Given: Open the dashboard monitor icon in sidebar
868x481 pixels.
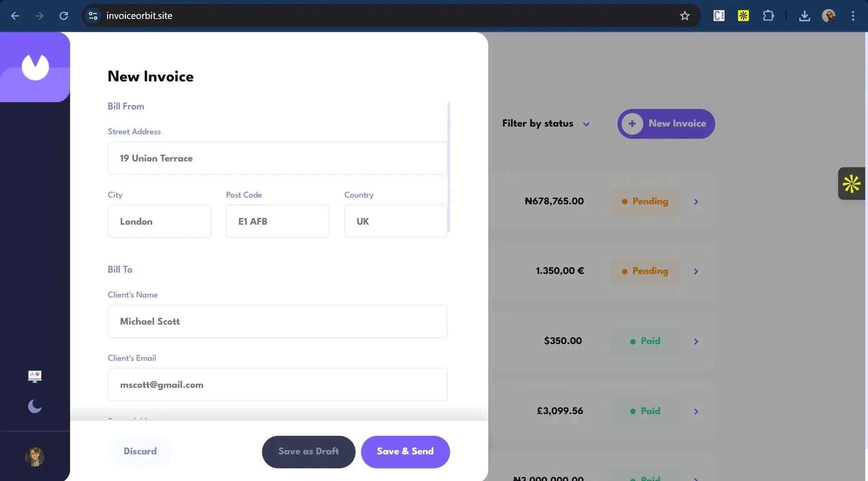Looking at the screenshot, I should click(x=35, y=376).
